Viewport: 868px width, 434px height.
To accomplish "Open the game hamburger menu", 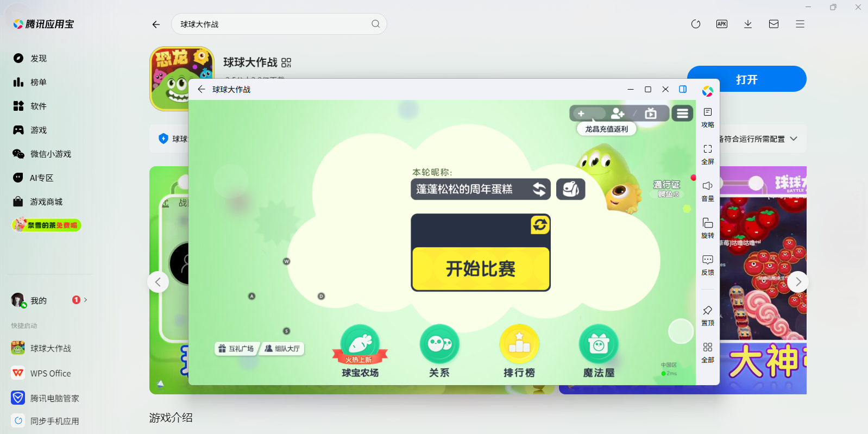I will 683,114.
